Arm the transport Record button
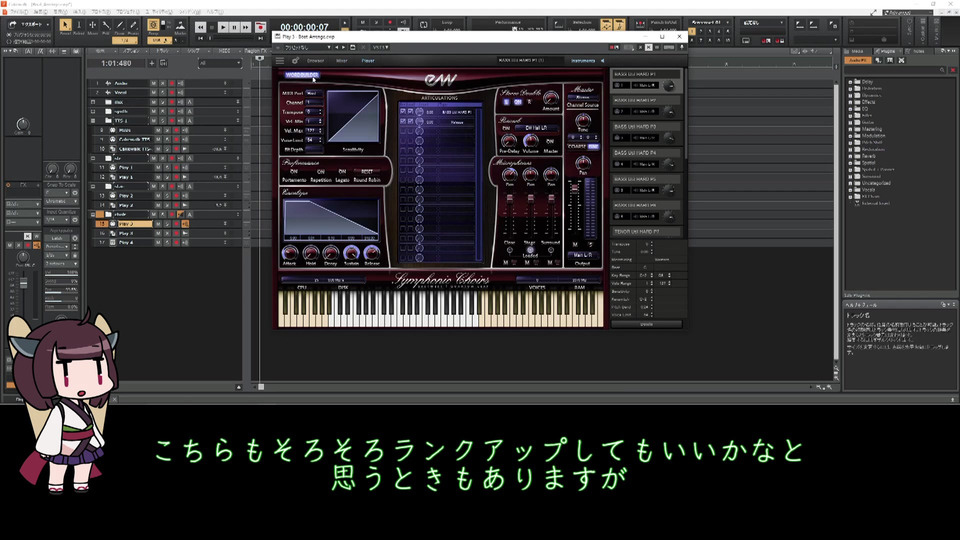This screenshot has height=540, width=960. point(260,27)
